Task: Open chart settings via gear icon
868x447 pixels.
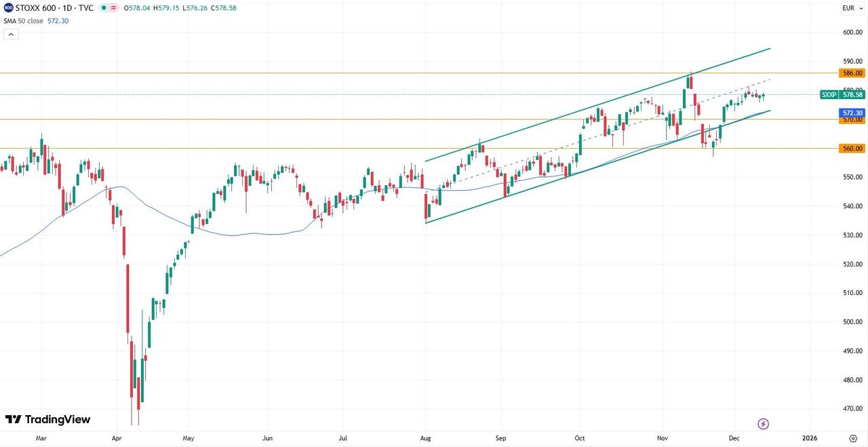Action: pyautogui.click(x=852, y=438)
